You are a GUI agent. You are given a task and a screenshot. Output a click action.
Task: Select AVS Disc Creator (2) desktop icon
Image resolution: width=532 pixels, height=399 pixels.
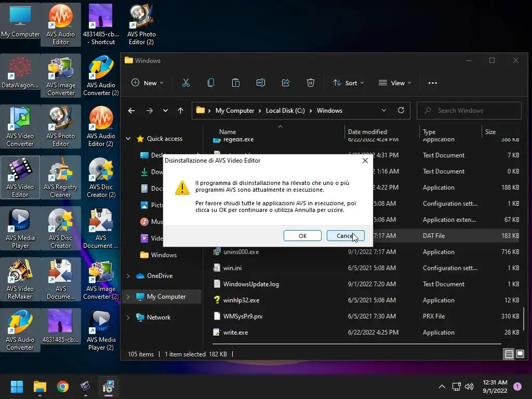[x=101, y=178]
